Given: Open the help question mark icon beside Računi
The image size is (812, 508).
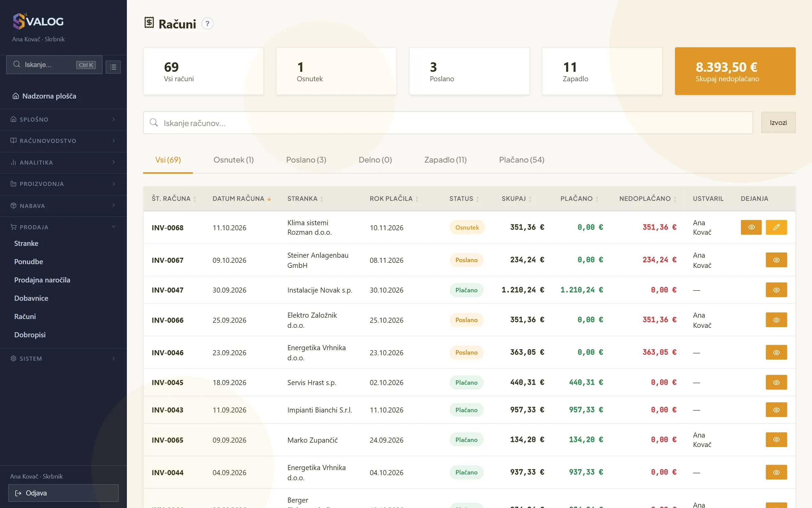Looking at the screenshot, I should coord(207,24).
